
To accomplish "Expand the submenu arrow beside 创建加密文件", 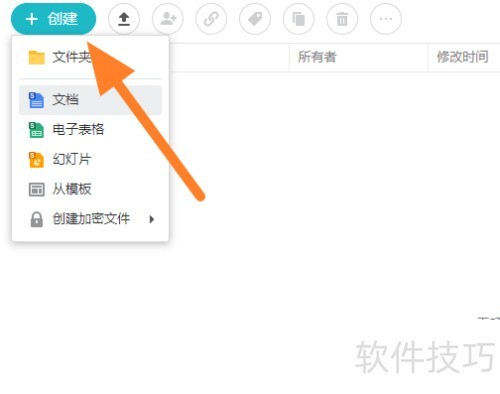I will coord(152,219).
